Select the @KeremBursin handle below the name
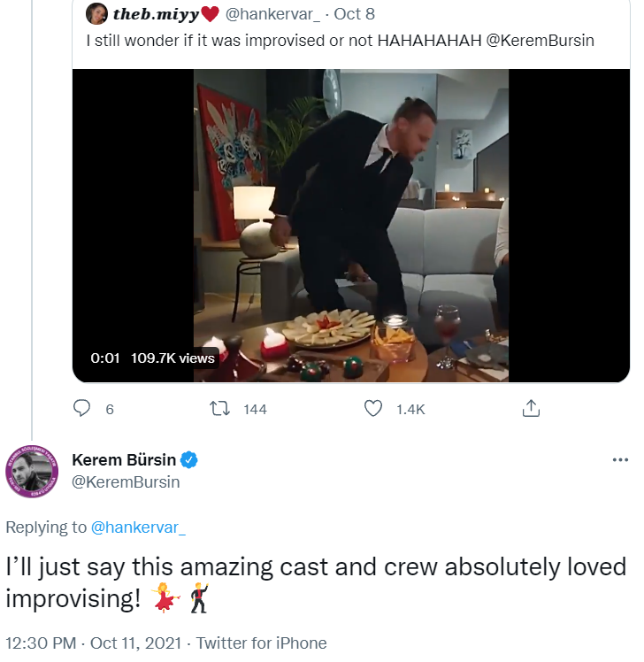This screenshot has width=644, height=662. (x=126, y=481)
